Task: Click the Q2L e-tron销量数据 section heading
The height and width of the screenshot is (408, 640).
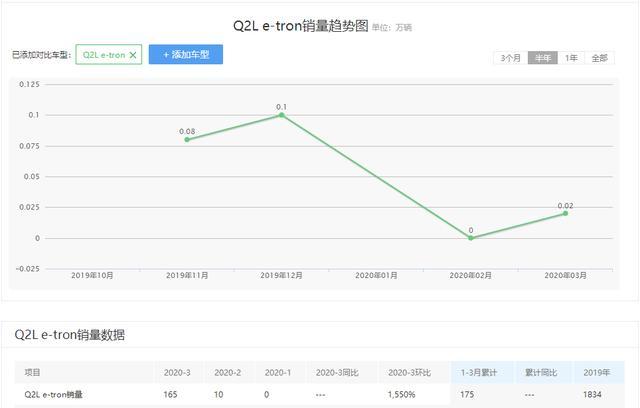Action: click(x=70, y=335)
